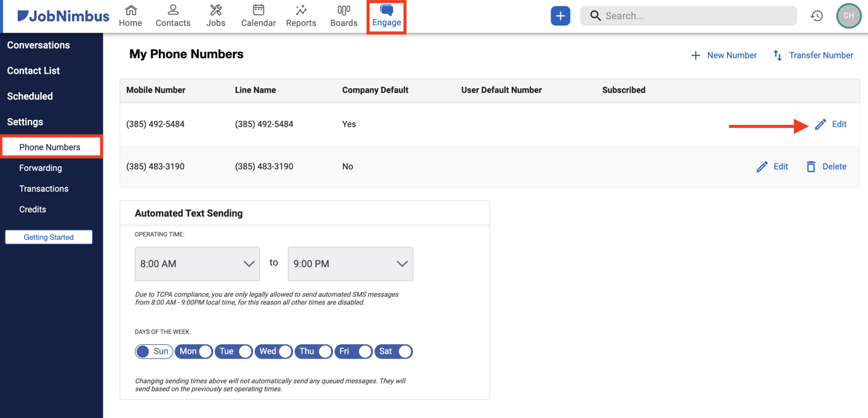The height and width of the screenshot is (418, 868).
Task: Open the 9:00 PM end time dropdown
Action: point(350,264)
